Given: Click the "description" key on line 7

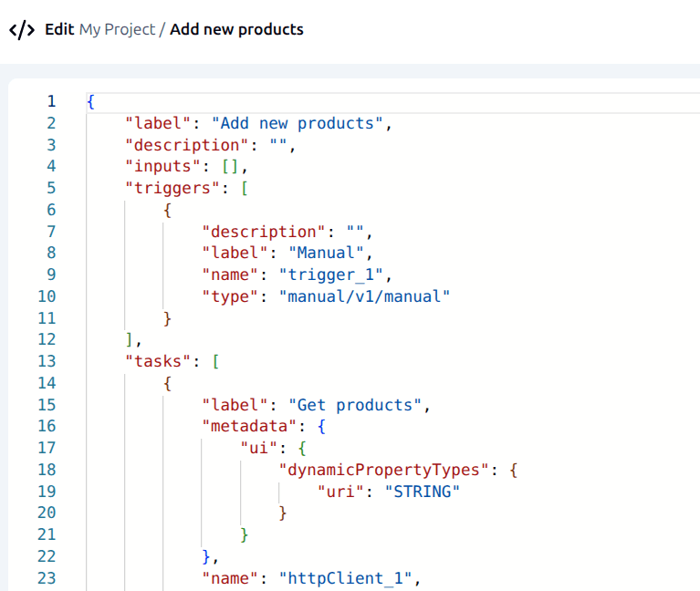Looking at the screenshot, I should pos(264,232).
